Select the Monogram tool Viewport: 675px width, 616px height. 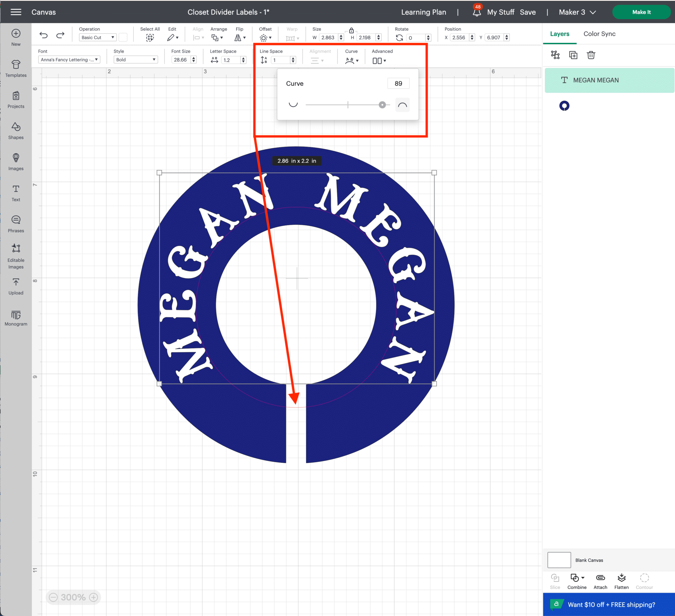[15, 317]
